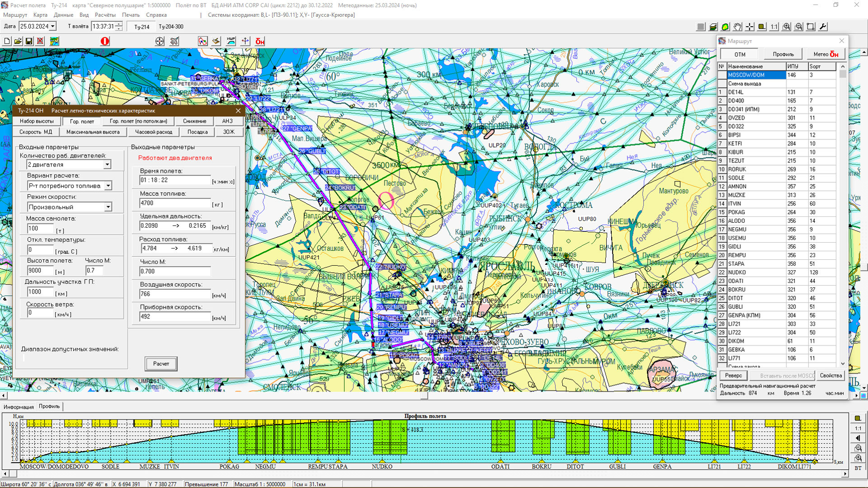The image size is (868, 488).
Task: Toggle the ОТМ button in the Маршрут panel
Action: tap(740, 54)
